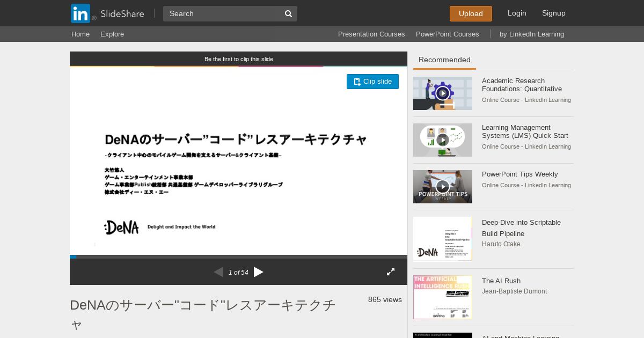Viewport: 644px width, 338px height.
Task: Go to Home in navigation bar
Action: (x=80, y=34)
